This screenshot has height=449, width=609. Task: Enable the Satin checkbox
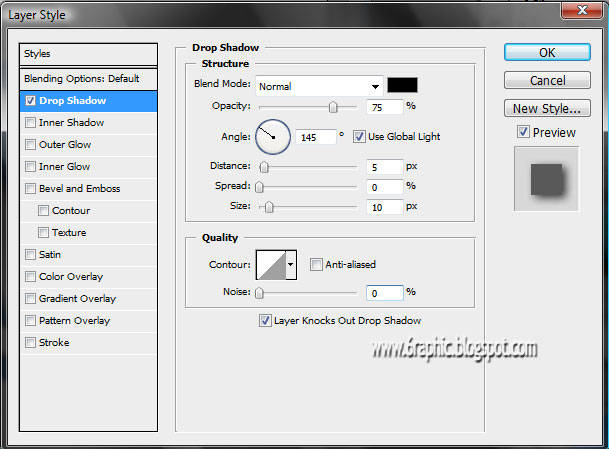click(30, 255)
